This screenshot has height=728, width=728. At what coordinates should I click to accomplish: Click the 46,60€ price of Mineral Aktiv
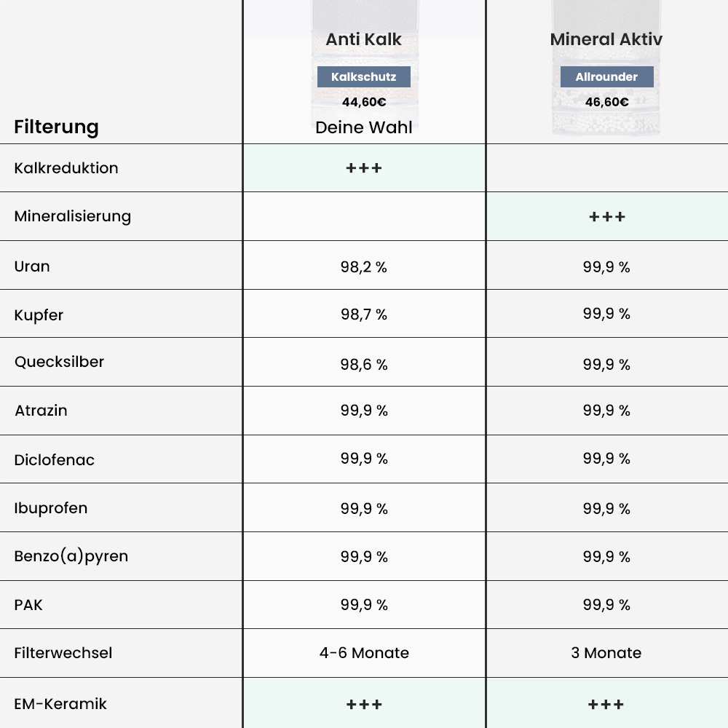pyautogui.click(x=606, y=102)
